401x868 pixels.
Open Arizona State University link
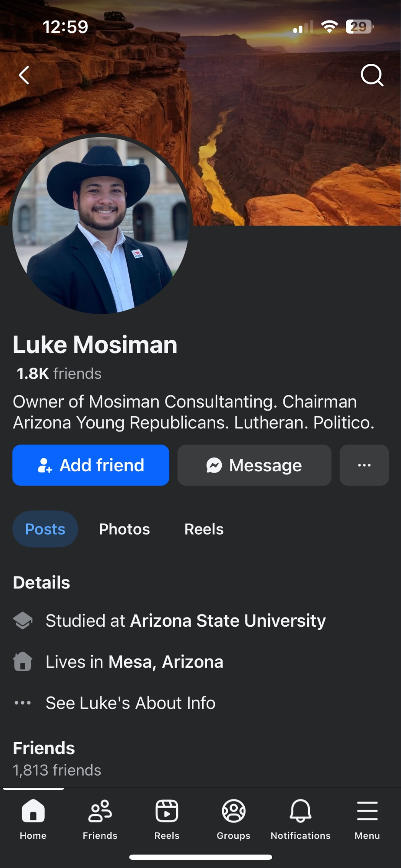228,621
